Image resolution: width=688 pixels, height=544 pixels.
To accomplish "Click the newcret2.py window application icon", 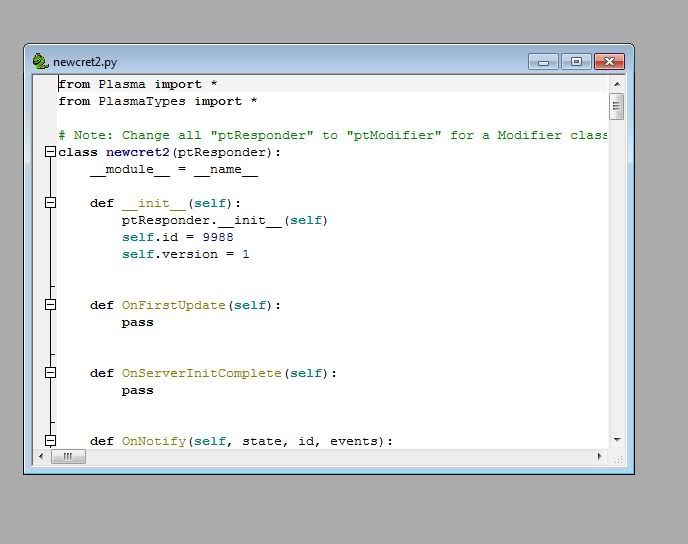I will [x=40, y=61].
